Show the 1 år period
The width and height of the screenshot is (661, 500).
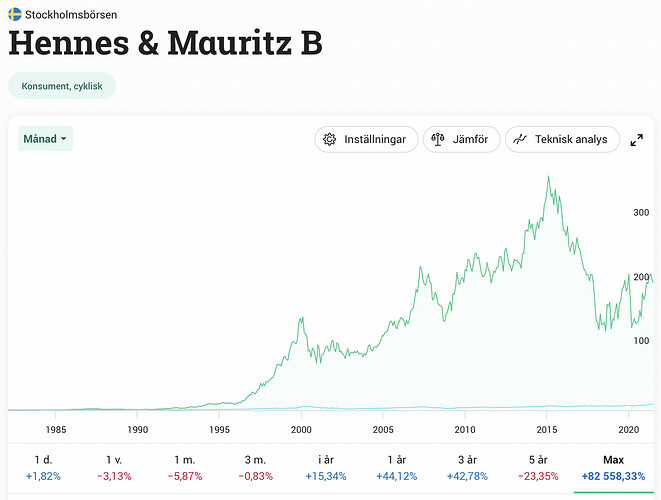coord(394,467)
